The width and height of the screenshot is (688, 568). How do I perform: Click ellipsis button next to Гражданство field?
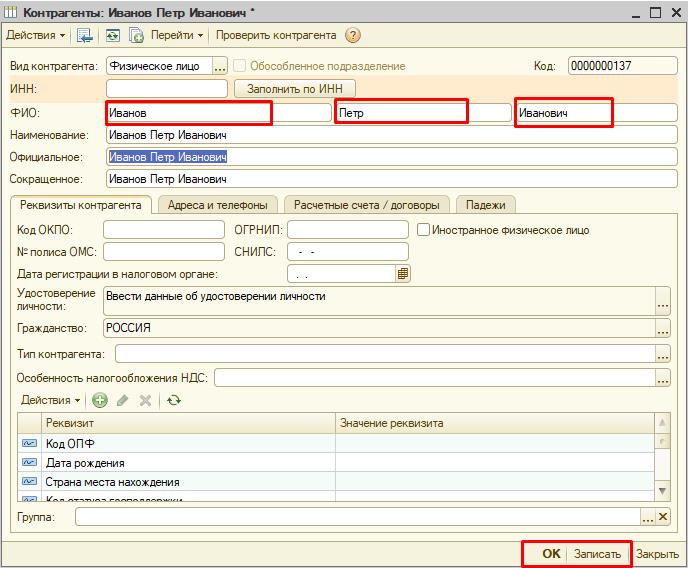tap(662, 328)
